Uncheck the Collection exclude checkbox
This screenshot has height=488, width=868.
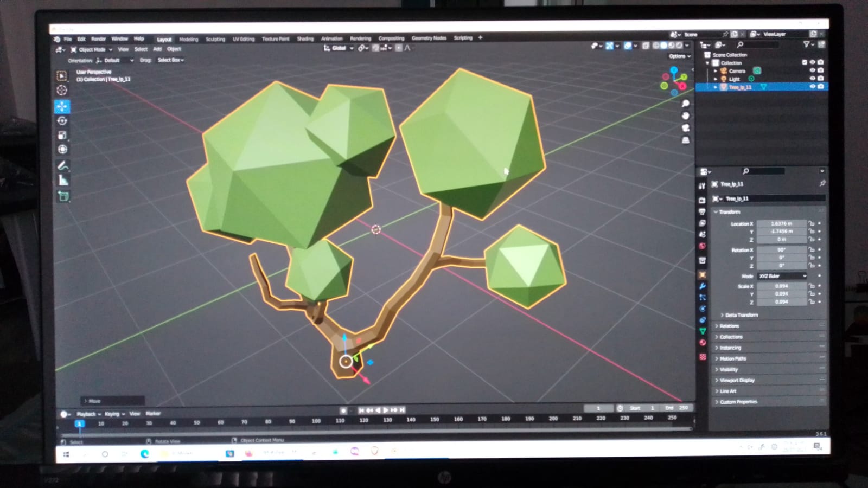point(804,62)
